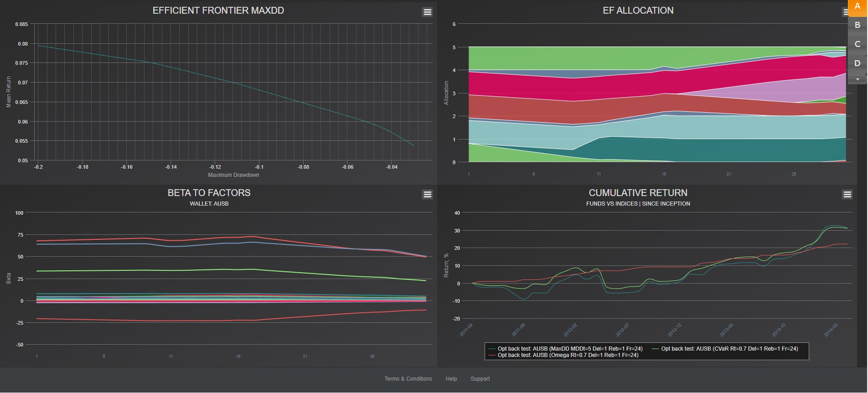Select tab C in side panel

point(858,44)
